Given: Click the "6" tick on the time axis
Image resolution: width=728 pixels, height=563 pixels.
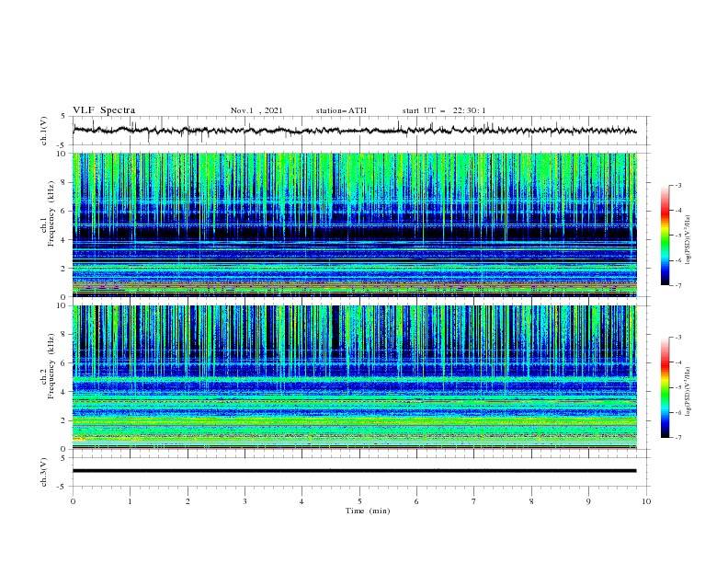Looking at the screenshot, I should pyautogui.click(x=416, y=501).
